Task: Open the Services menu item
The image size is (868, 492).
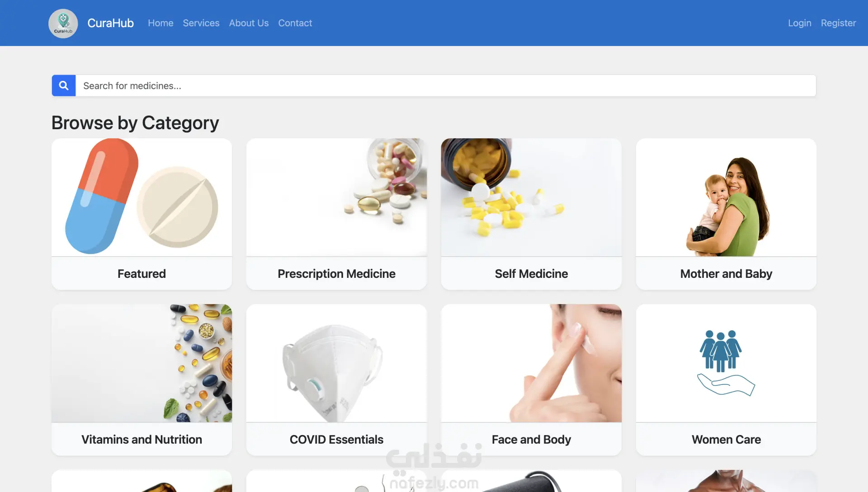Action: [201, 23]
